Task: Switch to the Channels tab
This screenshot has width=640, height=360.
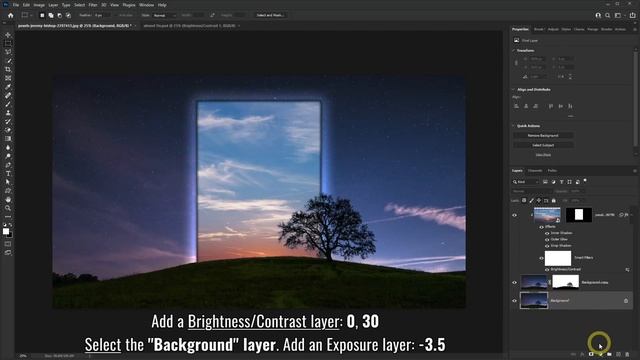Action: [535, 171]
